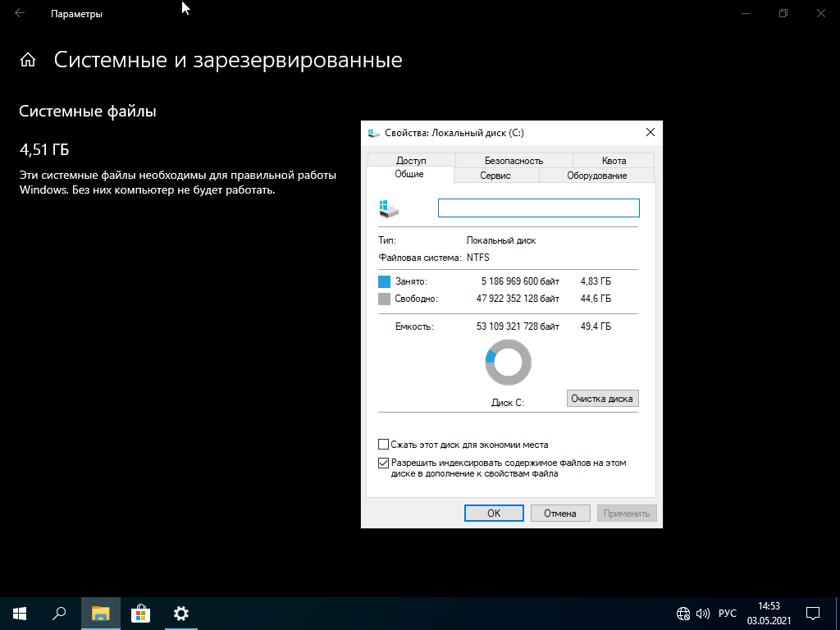840x630 pixels.
Task: Click the NTFS file system value
Action: (478, 258)
